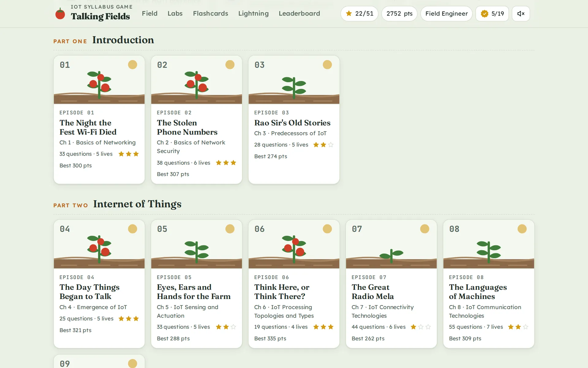
Task: Click 'Best 274 pts' on Episode 03
Action: [271, 156]
